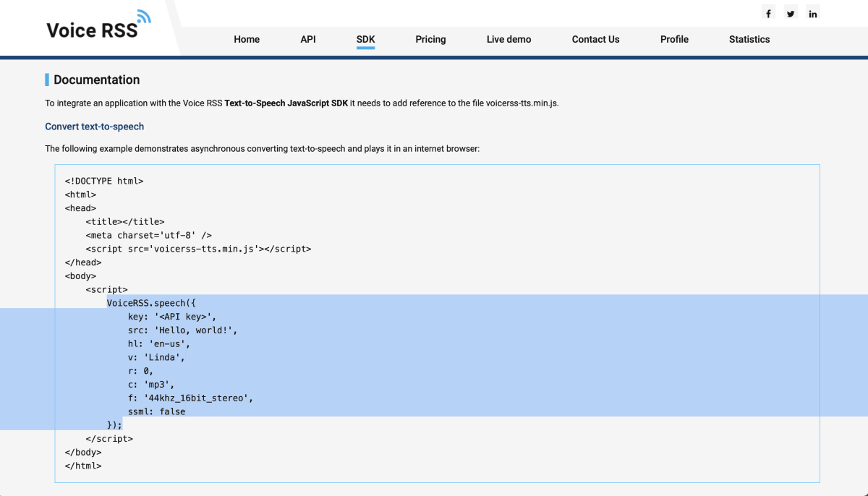The image size is (868, 496).
Task: Click the Documentation heading
Action: [96, 80]
